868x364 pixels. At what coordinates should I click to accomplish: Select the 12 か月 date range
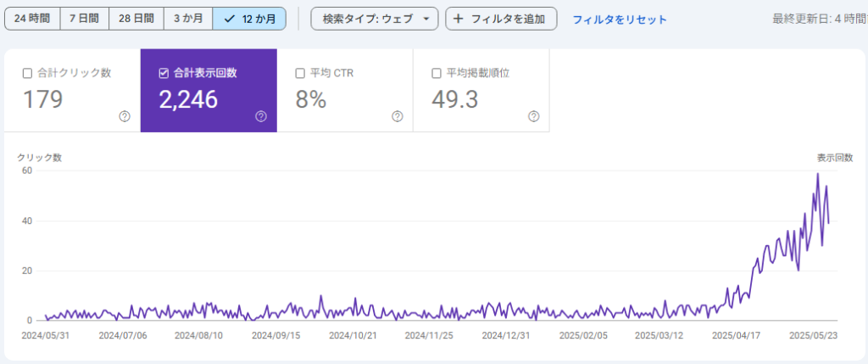[250, 19]
